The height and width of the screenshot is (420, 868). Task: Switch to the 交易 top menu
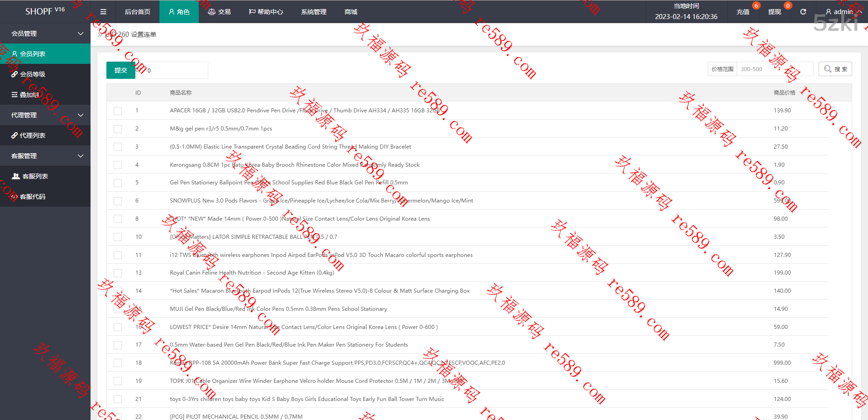pyautogui.click(x=220, y=12)
